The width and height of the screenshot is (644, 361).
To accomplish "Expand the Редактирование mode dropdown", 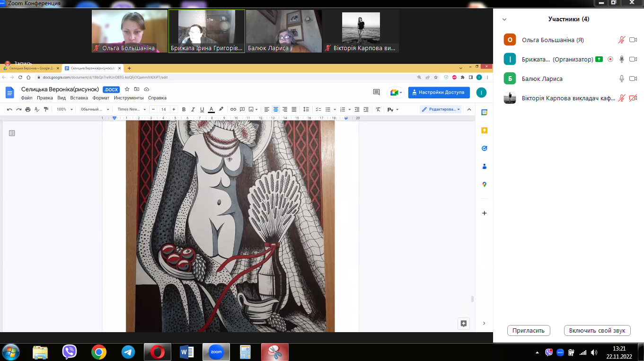I will pos(441,109).
